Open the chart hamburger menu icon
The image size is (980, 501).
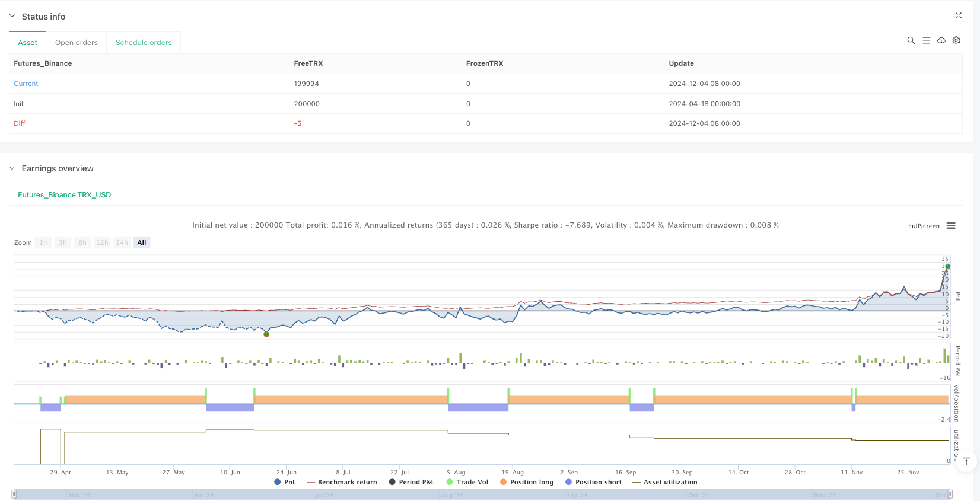[x=951, y=226]
